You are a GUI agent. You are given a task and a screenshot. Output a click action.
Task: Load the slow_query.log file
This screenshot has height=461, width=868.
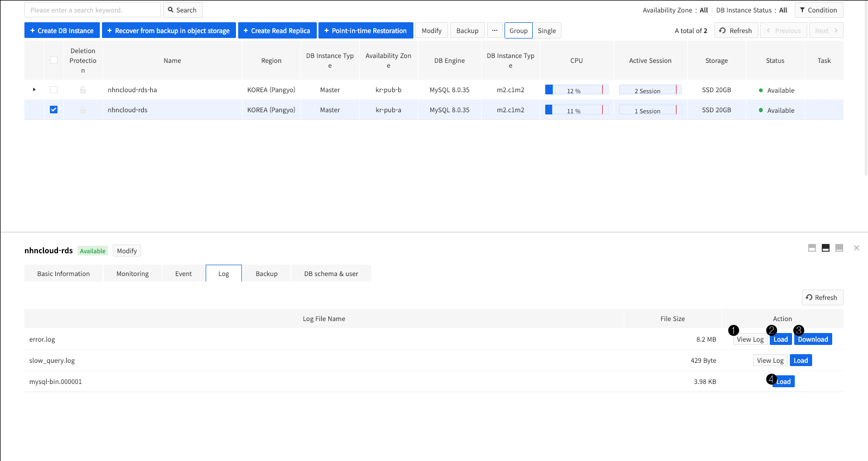click(801, 360)
